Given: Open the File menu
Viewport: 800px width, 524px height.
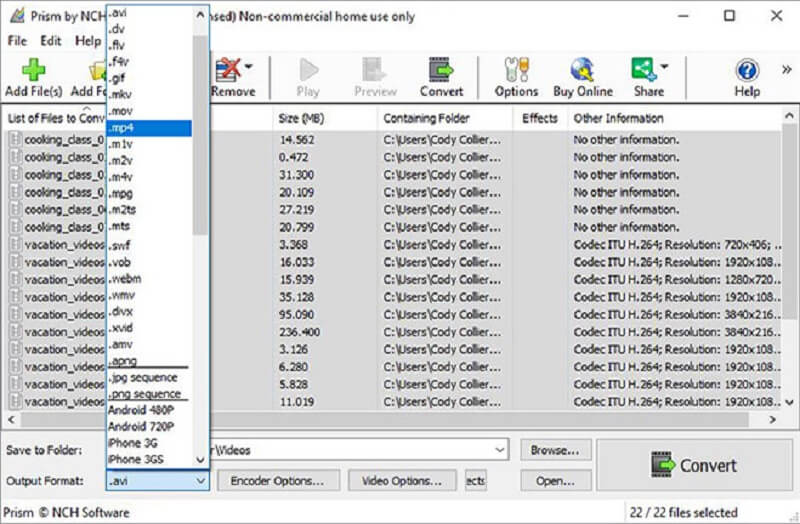Looking at the screenshot, I should click(x=17, y=41).
